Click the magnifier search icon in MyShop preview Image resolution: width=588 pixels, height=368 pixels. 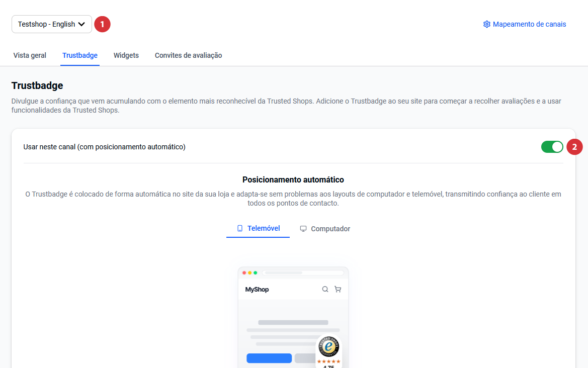point(325,289)
